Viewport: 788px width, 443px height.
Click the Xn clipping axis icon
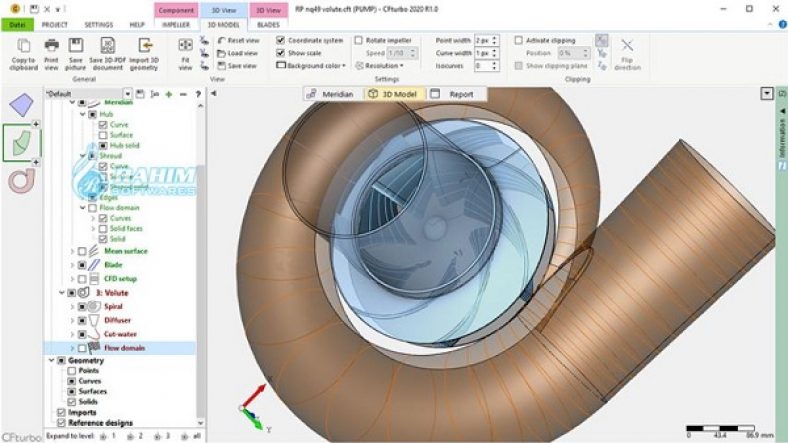tap(602, 40)
